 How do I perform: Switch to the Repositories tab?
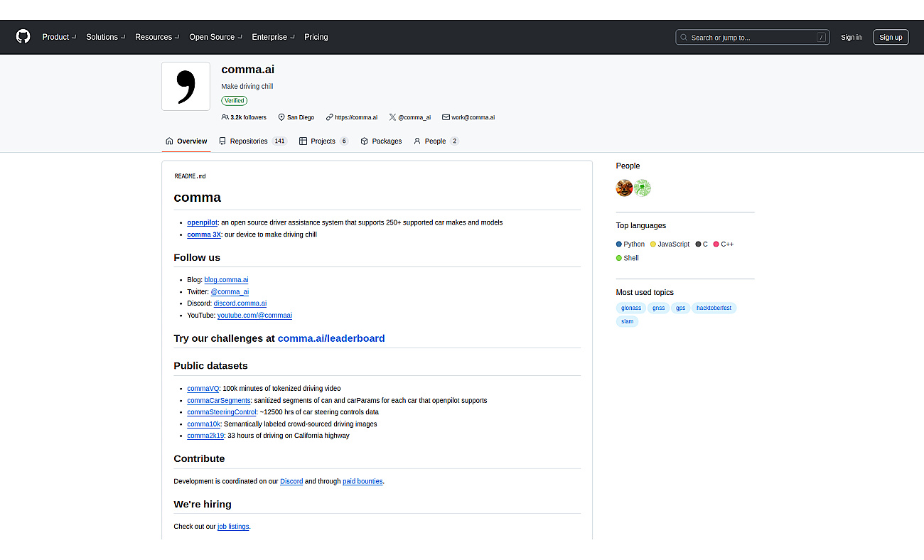(x=252, y=141)
